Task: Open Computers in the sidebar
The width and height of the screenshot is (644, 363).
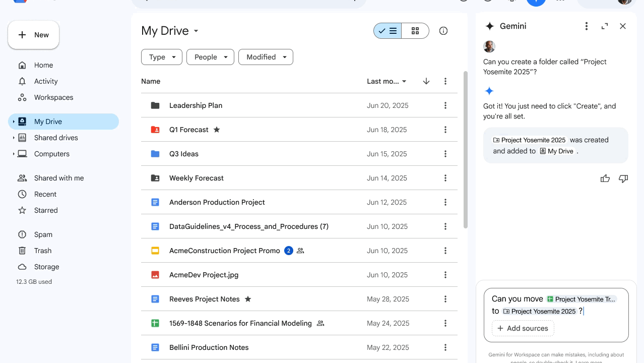Action: point(52,154)
